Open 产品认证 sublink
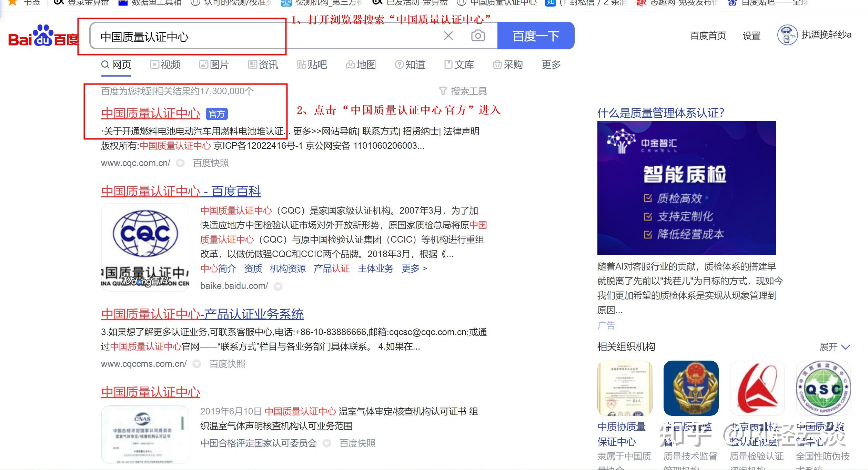This screenshot has height=470, width=868. (x=332, y=268)
